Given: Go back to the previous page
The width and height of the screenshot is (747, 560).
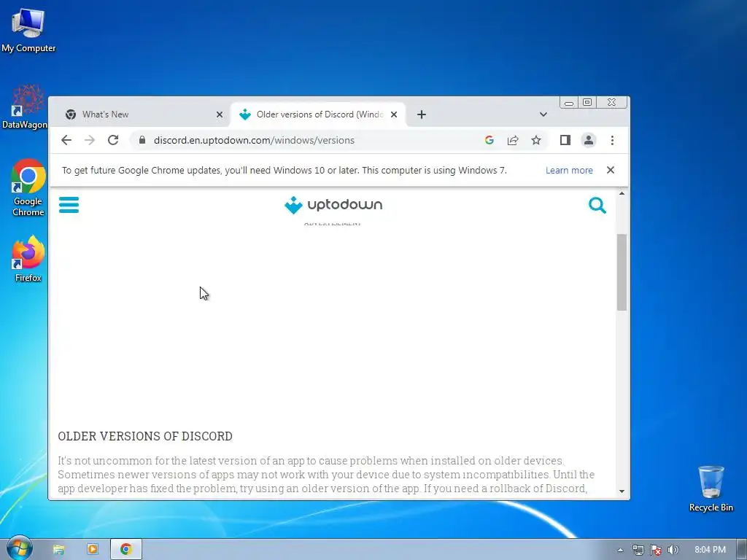Looking at the screenshot, I should coord(66,140).
